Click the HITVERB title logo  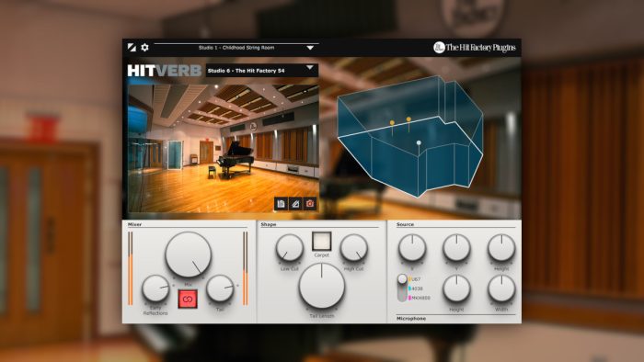165,71
